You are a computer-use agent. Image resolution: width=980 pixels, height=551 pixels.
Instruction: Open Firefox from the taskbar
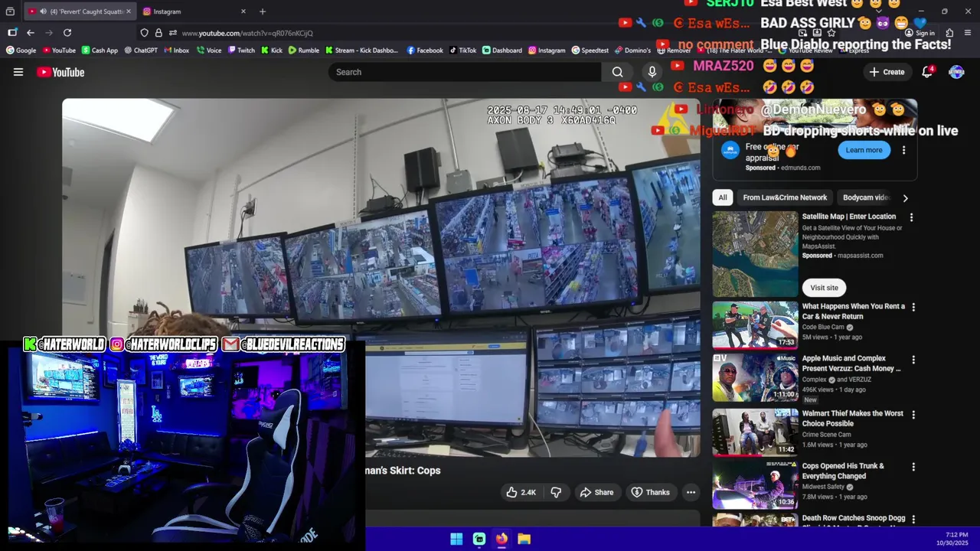(x=501, y=539)
